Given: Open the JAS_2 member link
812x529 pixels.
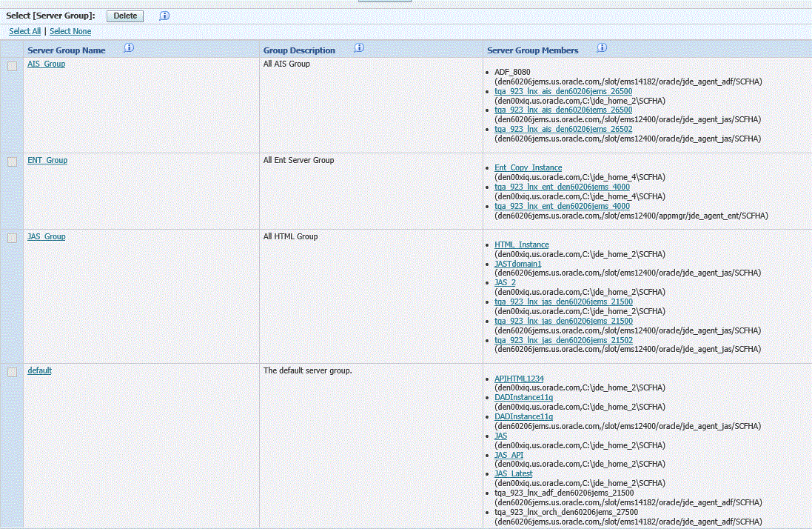Looking at the screenshot, I should tap(505, 282).
